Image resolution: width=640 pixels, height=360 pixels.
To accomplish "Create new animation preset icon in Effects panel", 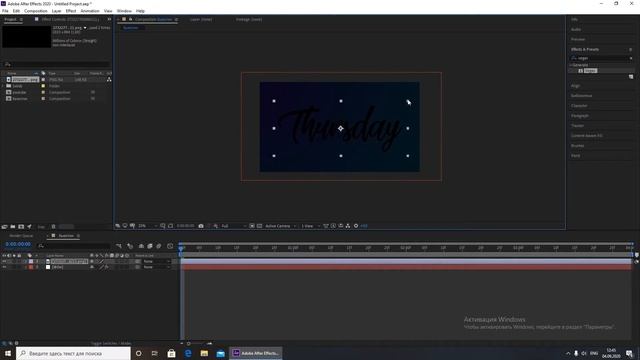I will 631,77.
